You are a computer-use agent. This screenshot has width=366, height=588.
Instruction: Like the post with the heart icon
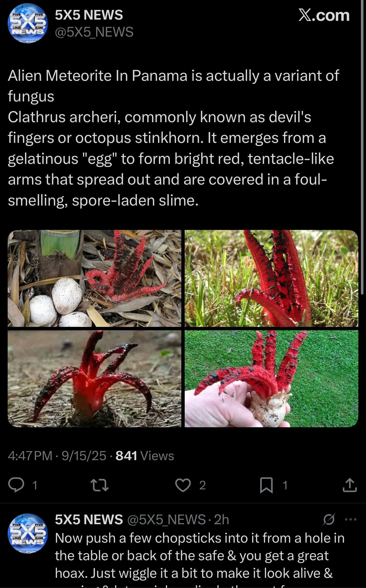pos(183,485)
